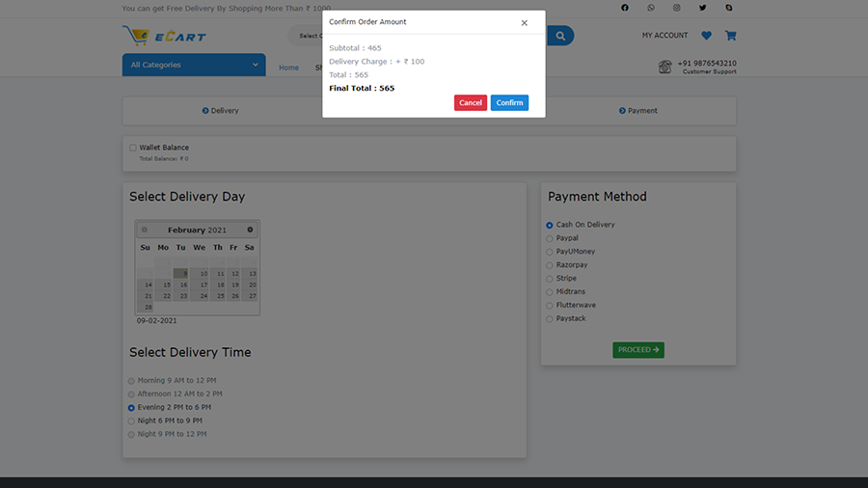
Task: Open the wishlist heart icon
Action: 706,36
